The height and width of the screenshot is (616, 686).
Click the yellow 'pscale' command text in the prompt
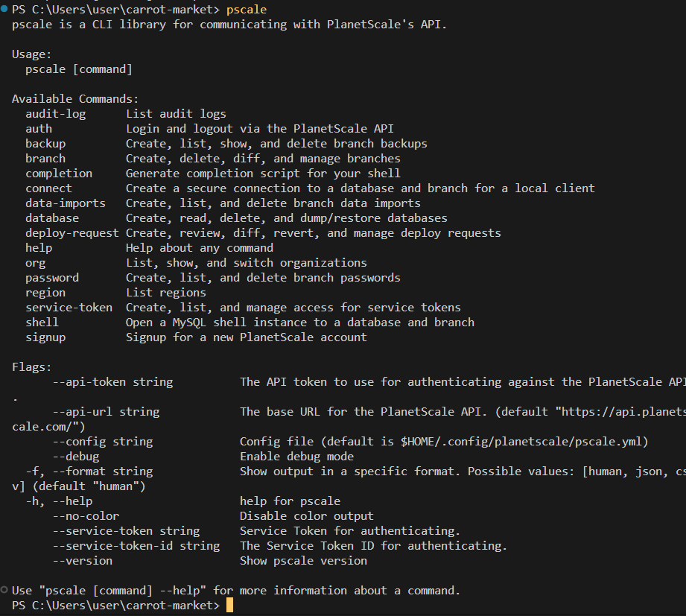coord(247,10)
